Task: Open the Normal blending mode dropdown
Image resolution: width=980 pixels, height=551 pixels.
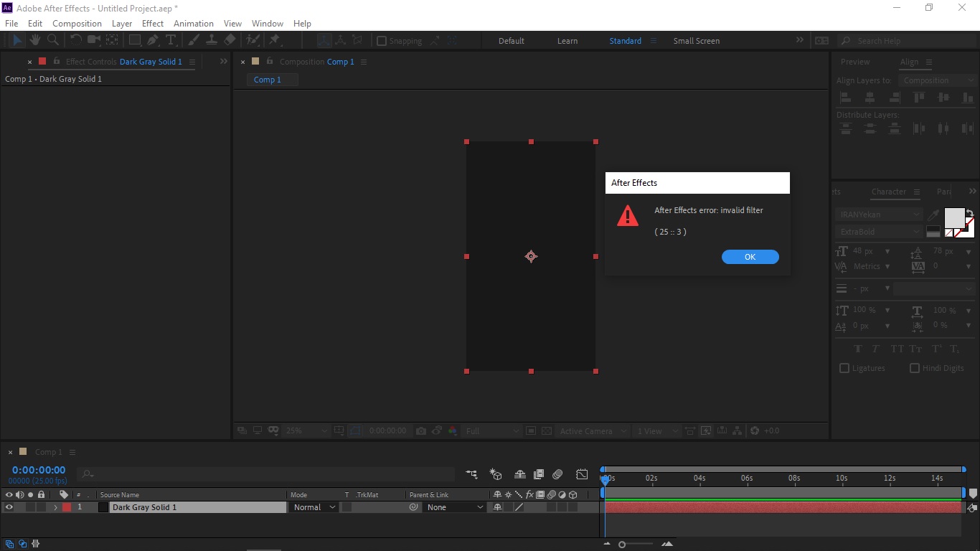Action: click(314, 507)
